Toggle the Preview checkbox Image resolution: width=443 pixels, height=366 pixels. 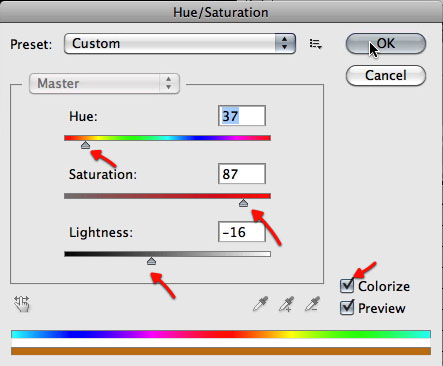(x=347, y=308)
